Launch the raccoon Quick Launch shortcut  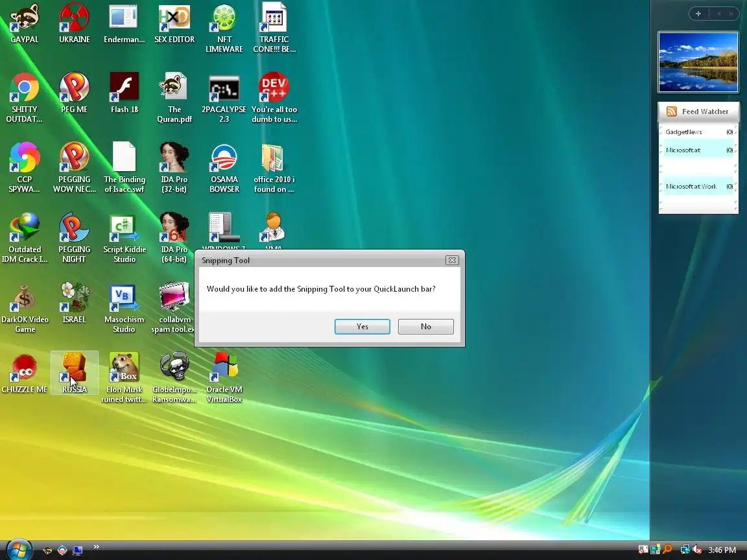pos(47,550)
